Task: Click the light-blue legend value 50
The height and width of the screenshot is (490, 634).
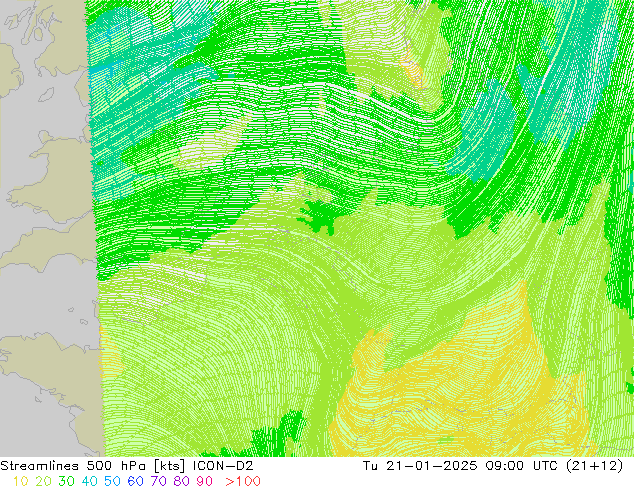Action: (112, 481)
